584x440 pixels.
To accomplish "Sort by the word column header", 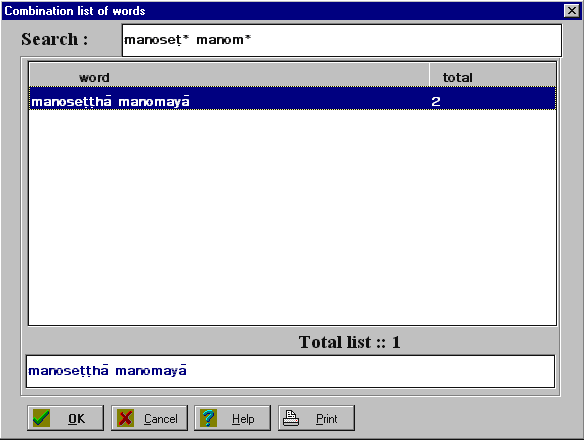I will (229, 77).
